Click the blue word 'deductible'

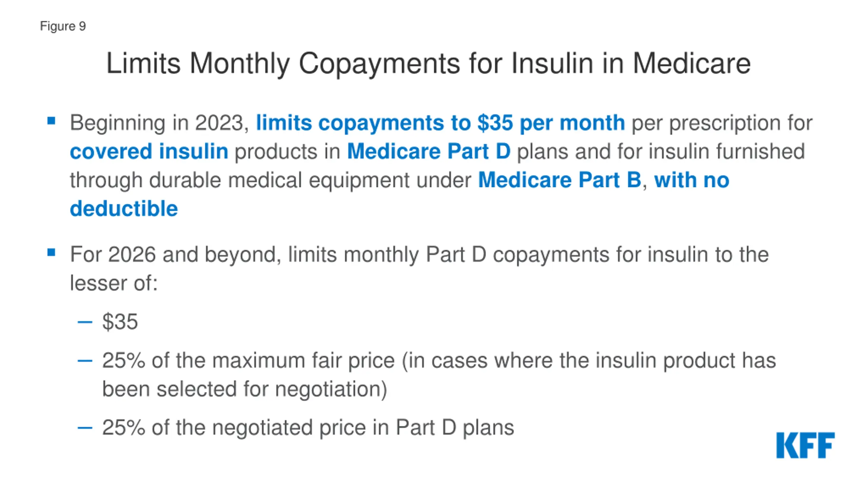(124, 208)
